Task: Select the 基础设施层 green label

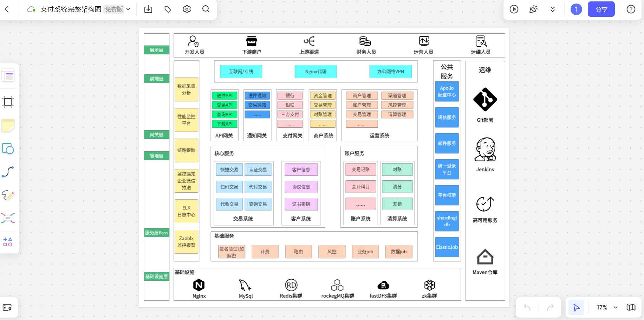Action: pos(156,276)
